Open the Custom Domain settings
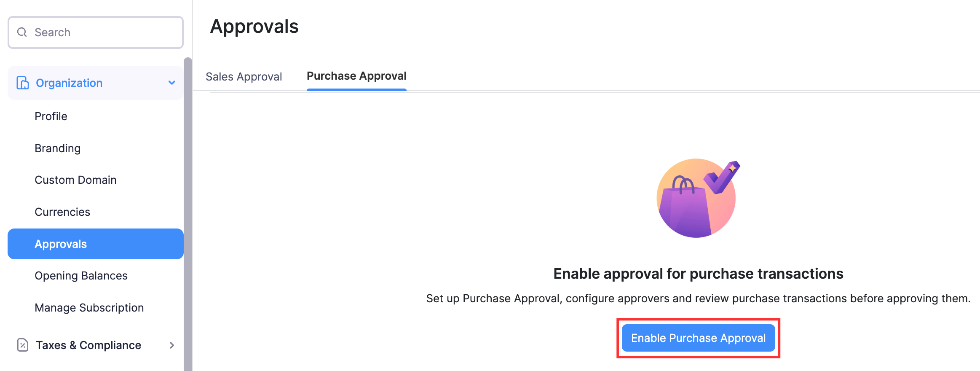 [75, 180]
